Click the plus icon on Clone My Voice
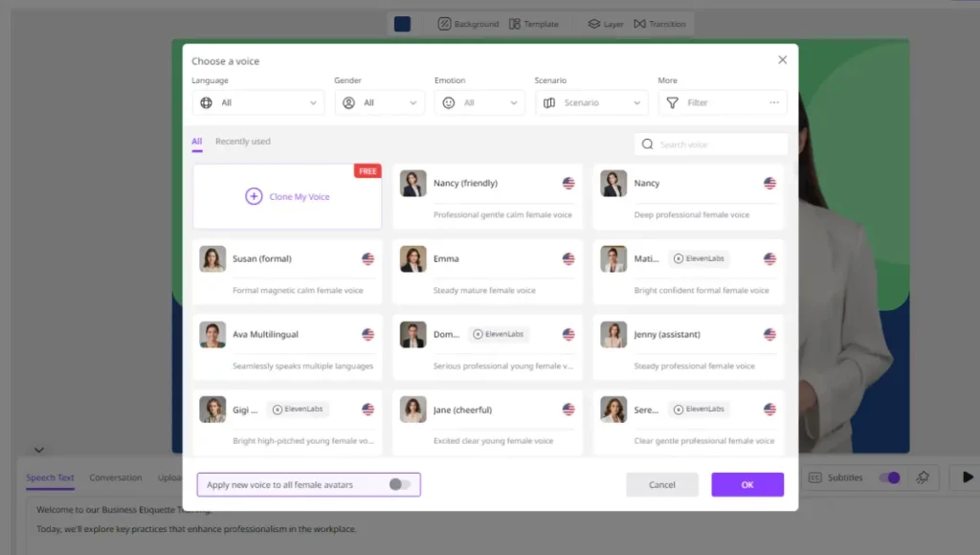This screenshot has width=980, height=555. pyautogui.click(x=254, y=196)
